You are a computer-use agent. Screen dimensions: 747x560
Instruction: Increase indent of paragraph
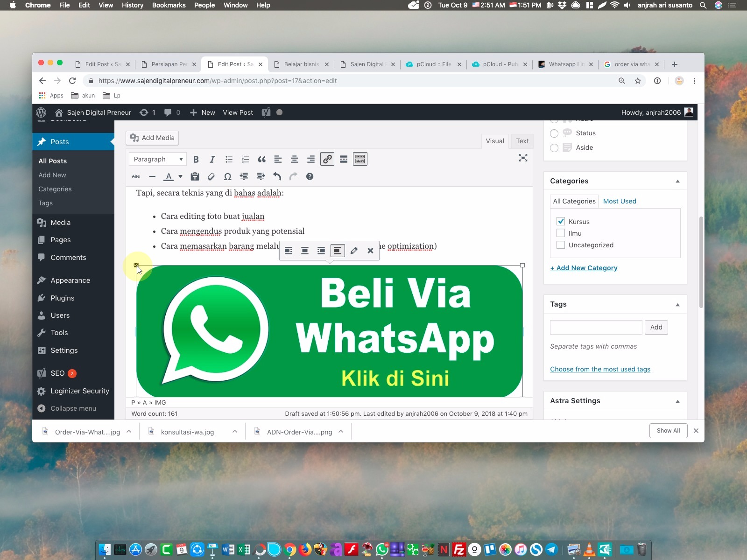261,176
